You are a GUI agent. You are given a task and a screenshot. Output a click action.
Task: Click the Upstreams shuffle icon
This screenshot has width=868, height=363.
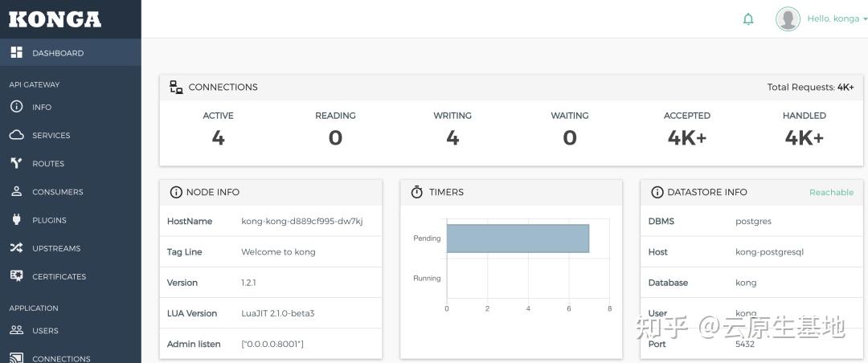click(16, 248)
